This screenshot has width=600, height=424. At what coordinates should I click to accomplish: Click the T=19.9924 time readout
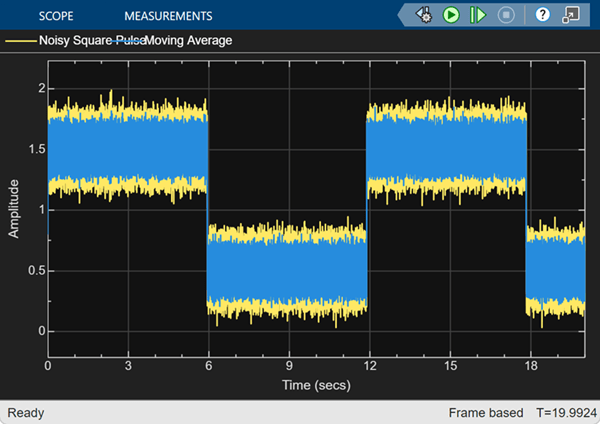click(565, 412)
